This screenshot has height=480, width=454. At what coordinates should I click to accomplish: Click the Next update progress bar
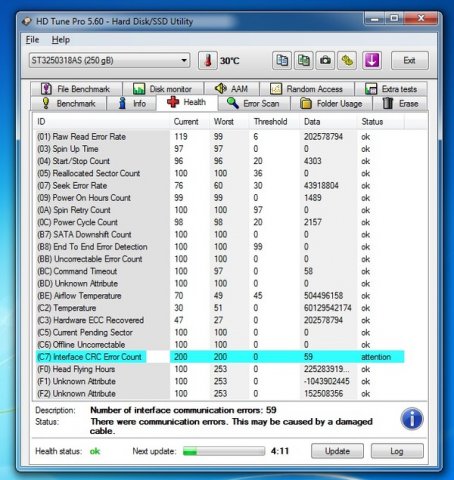(224, 451)
